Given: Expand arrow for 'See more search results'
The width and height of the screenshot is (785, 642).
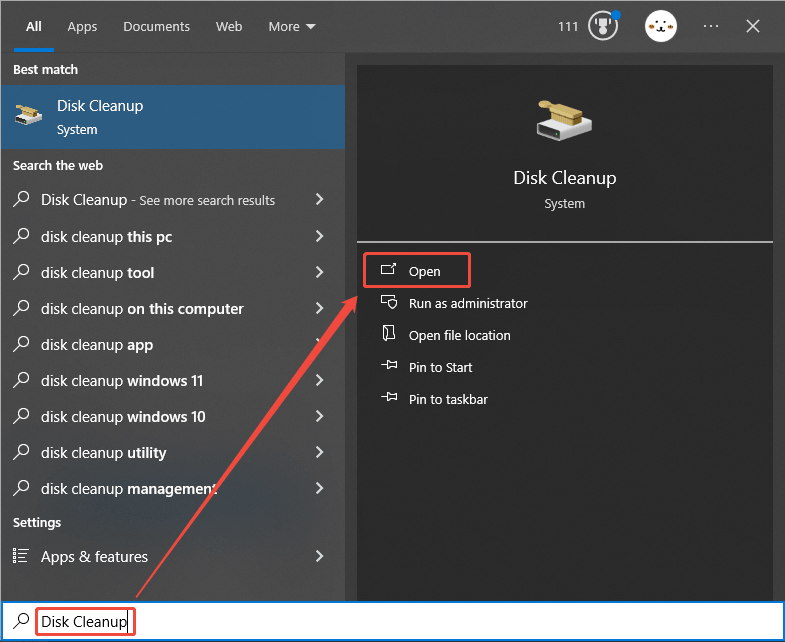Looking at the screenshot, I should point(319,199).
